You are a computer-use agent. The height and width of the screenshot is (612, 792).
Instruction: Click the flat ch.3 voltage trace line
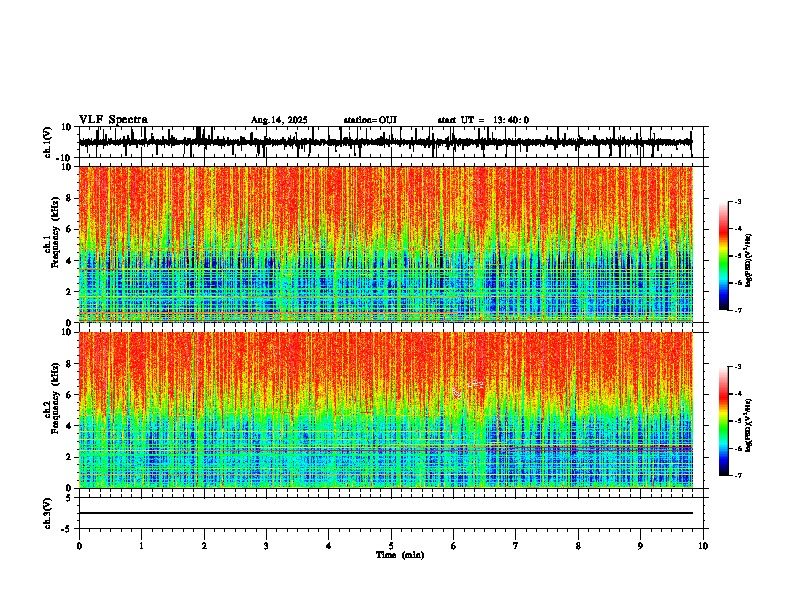(385, 513)
